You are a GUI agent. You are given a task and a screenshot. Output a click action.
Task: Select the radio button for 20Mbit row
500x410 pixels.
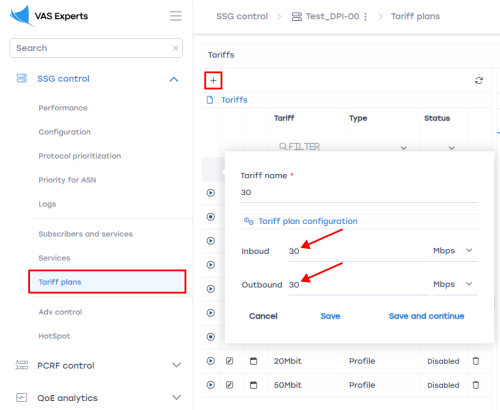click(x=210, y=361)
